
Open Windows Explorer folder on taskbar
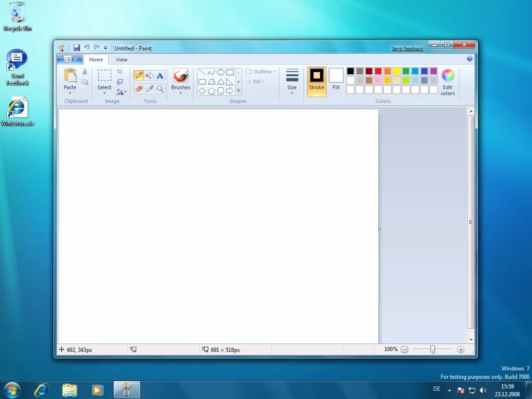pos(70,390)
